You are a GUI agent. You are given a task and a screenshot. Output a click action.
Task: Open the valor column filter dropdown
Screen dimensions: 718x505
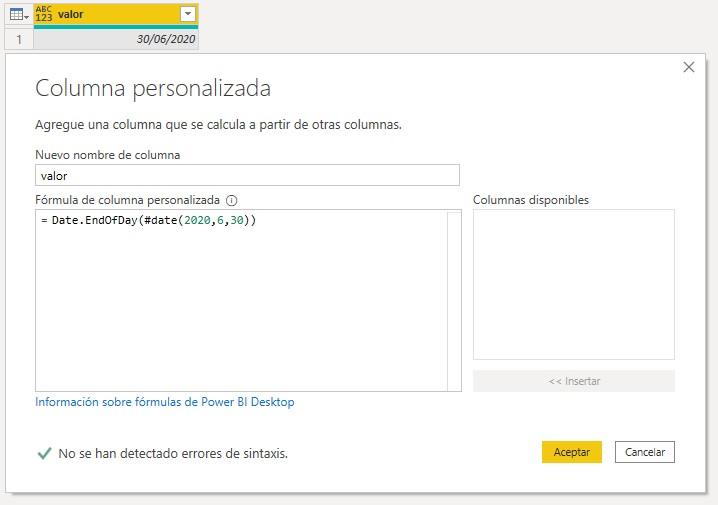(x=187, y=15)
